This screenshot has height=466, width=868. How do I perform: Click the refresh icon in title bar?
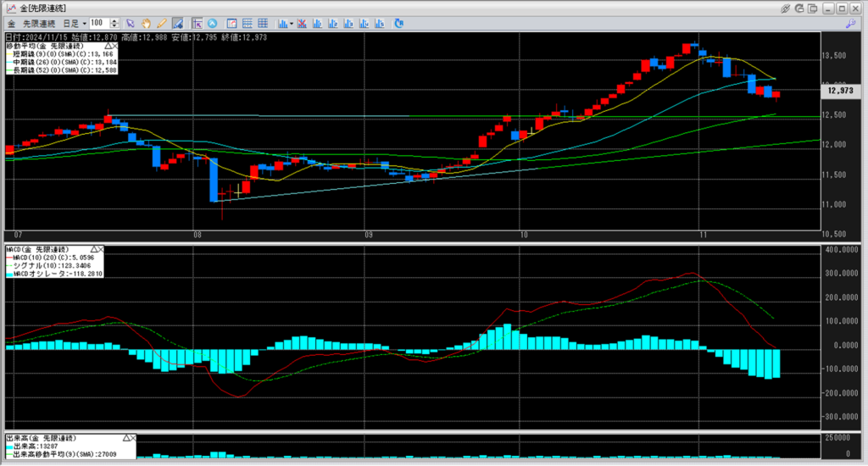(801, 8)
